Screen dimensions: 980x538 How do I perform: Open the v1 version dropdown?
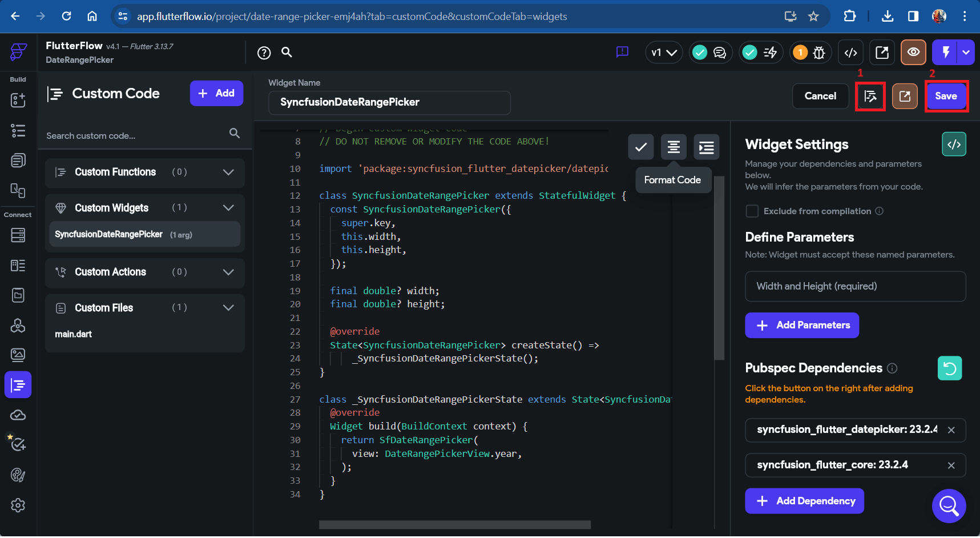(664, 53)
